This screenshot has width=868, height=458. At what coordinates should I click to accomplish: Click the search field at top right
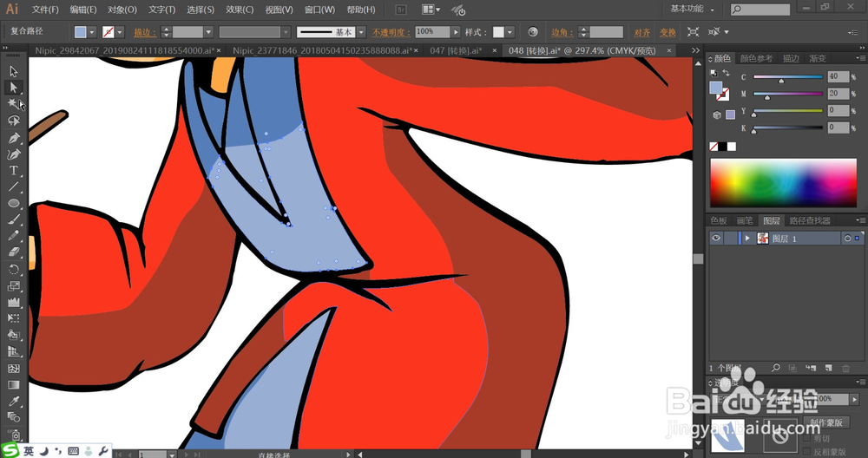[760, 10]
